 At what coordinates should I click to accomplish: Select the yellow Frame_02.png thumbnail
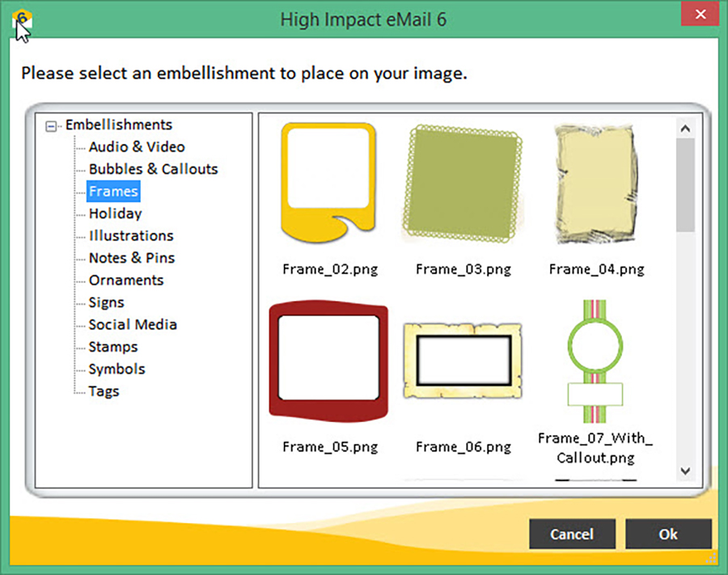tap(328, 183)
